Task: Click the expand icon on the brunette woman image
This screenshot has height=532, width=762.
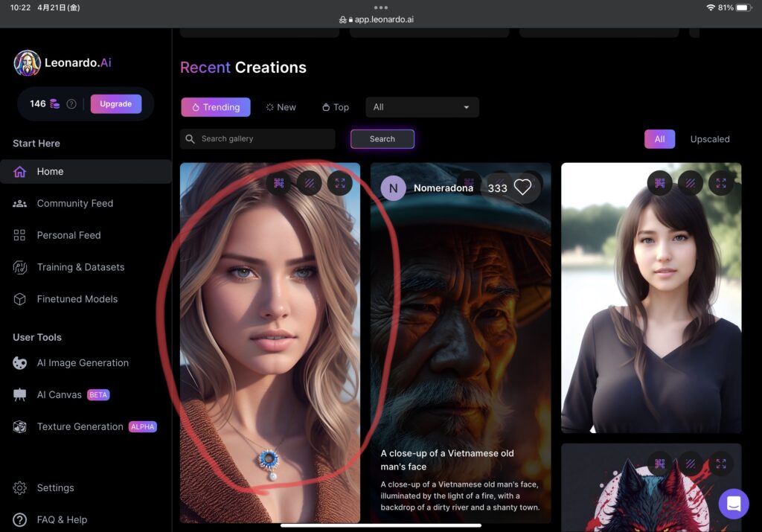Action: [x=721, y=183]
